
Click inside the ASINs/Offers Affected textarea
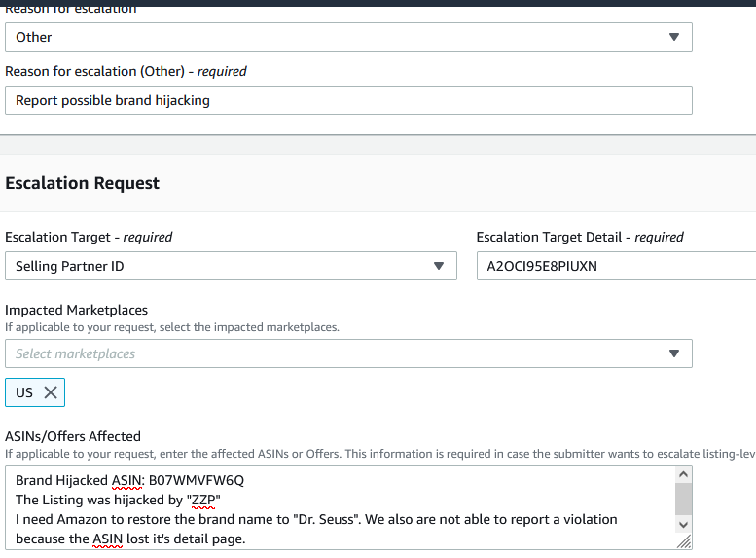[x=341, y=508]
